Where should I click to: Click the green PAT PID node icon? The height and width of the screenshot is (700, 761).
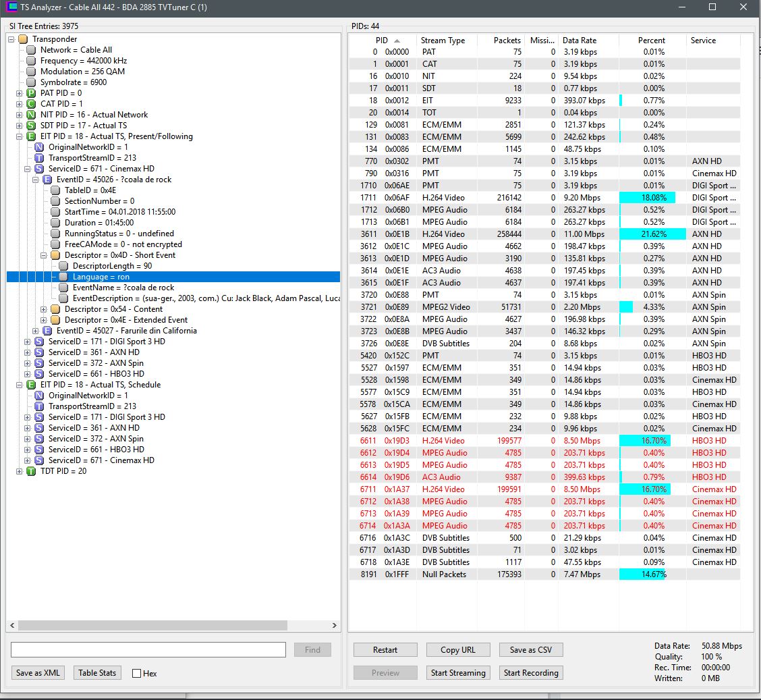[31, 93]
